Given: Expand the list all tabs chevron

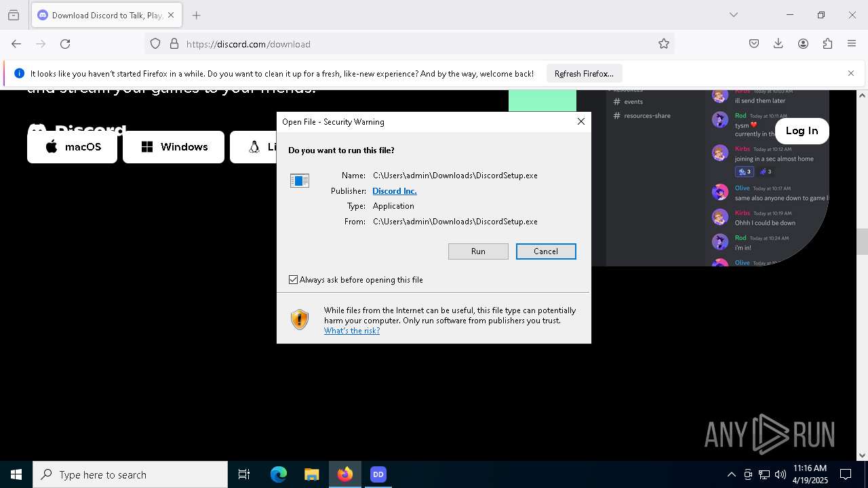Looking at the screenshot, I should 733,15.
